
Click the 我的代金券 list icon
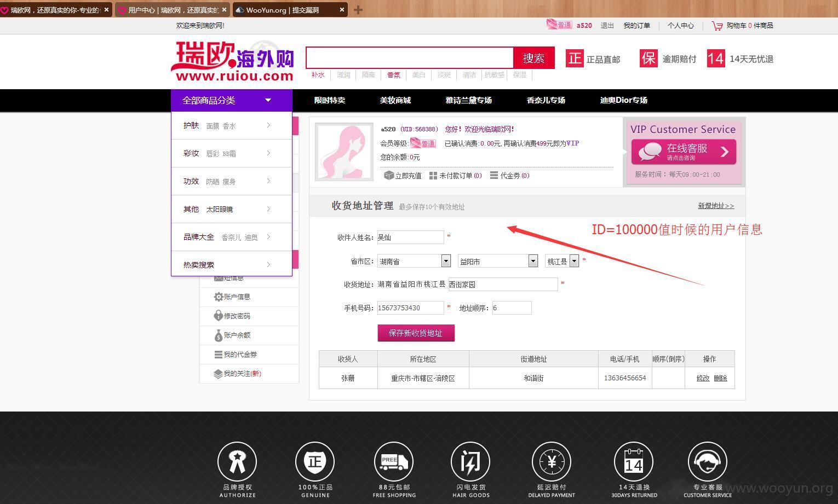point(219,354)
